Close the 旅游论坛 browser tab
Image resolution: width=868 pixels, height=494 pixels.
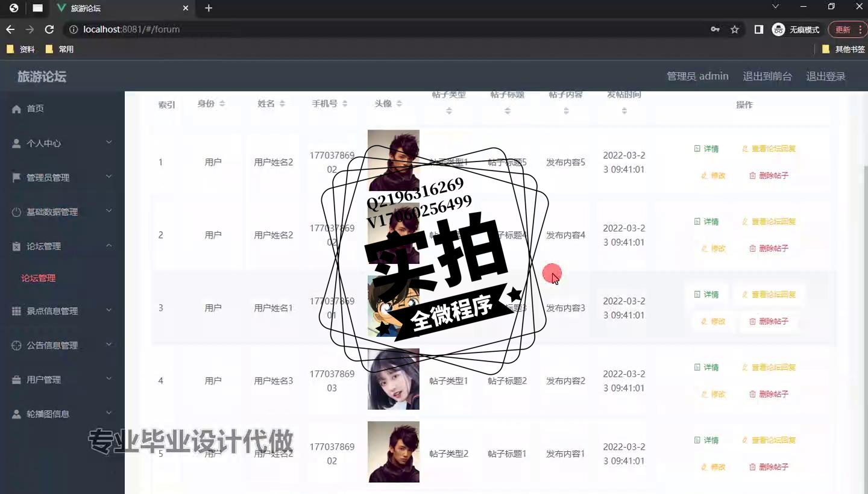point(186,8)
